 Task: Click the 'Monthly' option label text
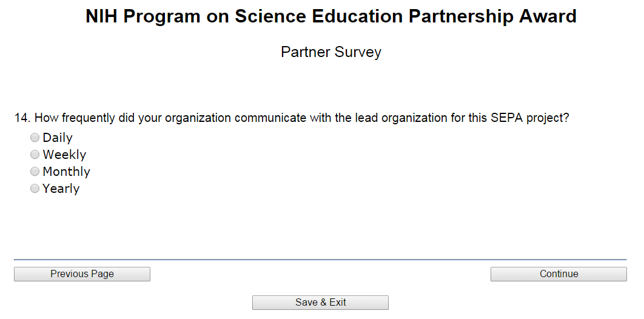coord(66,172)
